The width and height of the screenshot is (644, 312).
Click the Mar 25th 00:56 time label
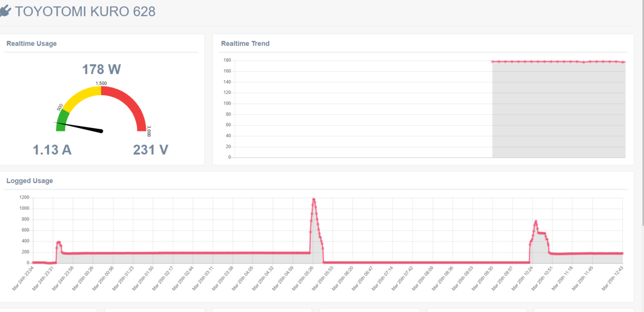pyautogui.click(x=103, y=278)
